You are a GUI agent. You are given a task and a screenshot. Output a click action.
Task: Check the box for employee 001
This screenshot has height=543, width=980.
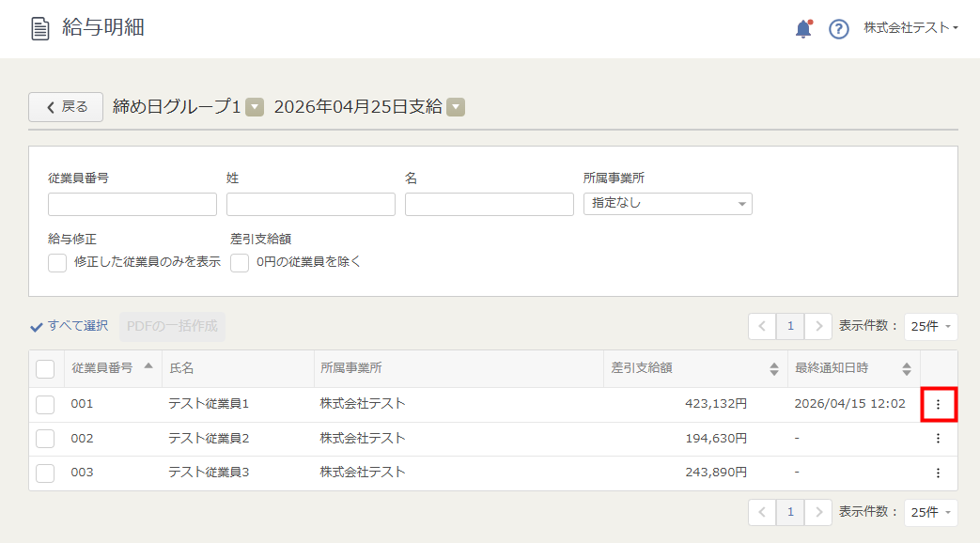point(45,405)
